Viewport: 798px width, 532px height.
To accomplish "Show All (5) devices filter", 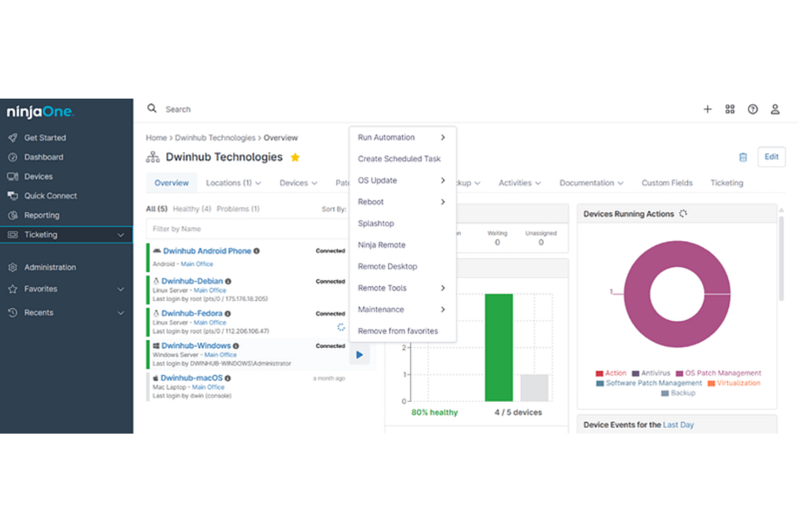I will coord(157,209).
